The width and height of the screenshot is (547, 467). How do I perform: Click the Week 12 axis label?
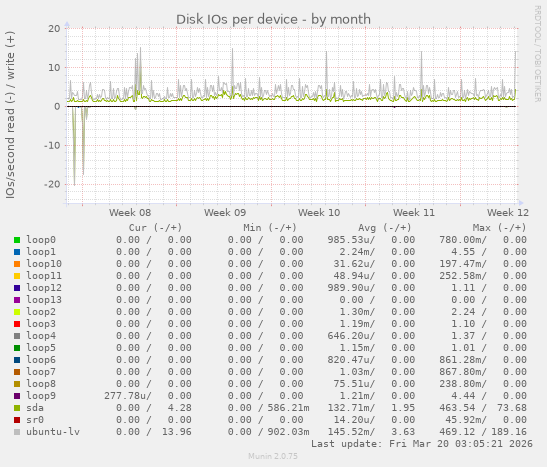click(x=508, y=213)
